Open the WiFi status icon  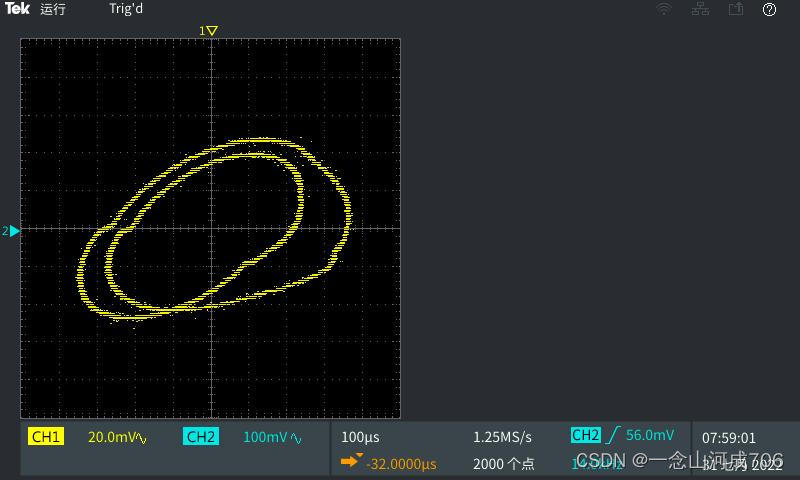[x=664, y=9]
